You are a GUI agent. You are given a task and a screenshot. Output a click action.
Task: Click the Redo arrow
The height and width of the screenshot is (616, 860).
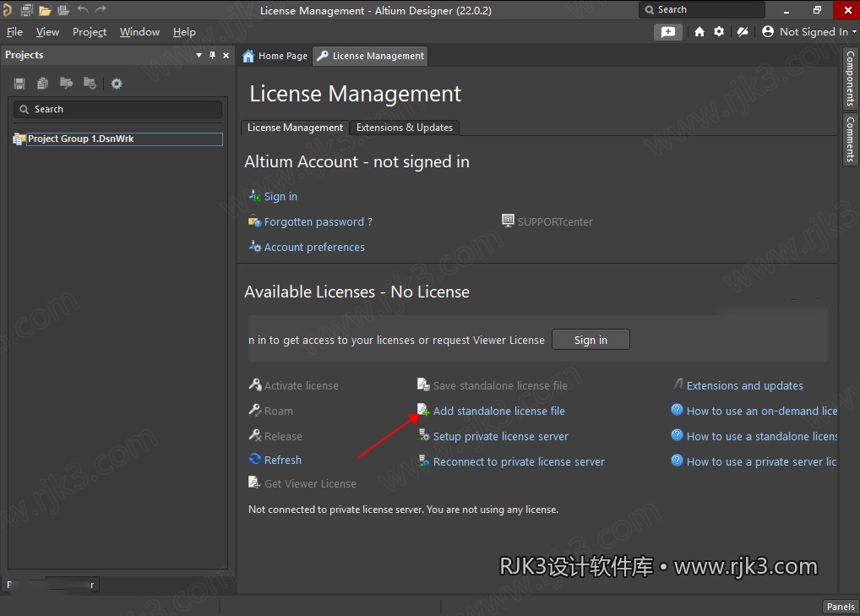click(x=101, y=9)
